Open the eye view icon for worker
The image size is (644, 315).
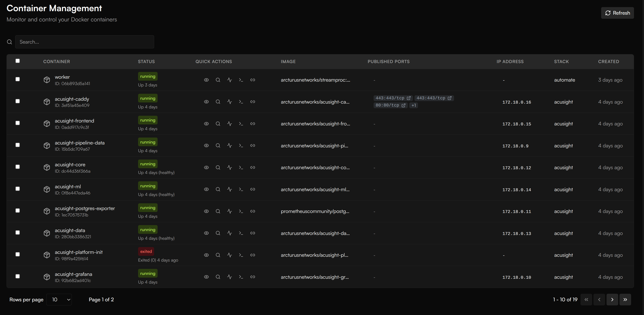tap(206, 80)
